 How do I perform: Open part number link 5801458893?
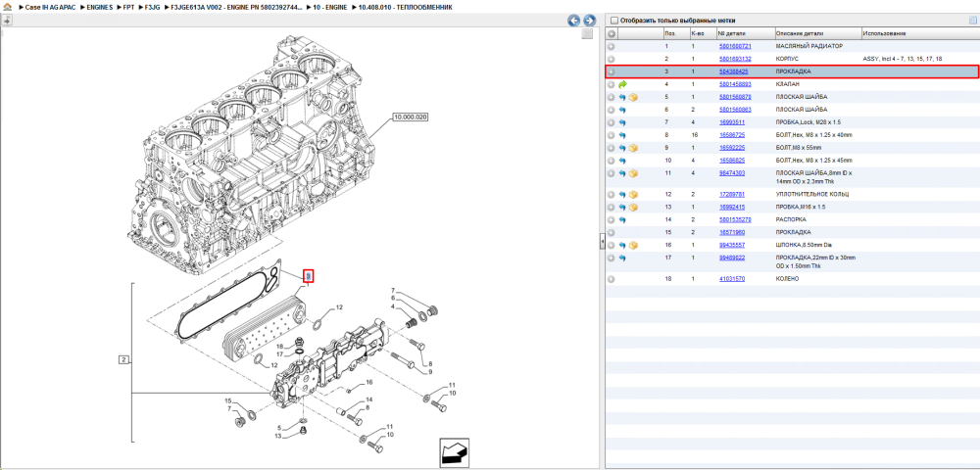(x=735, y=84)
